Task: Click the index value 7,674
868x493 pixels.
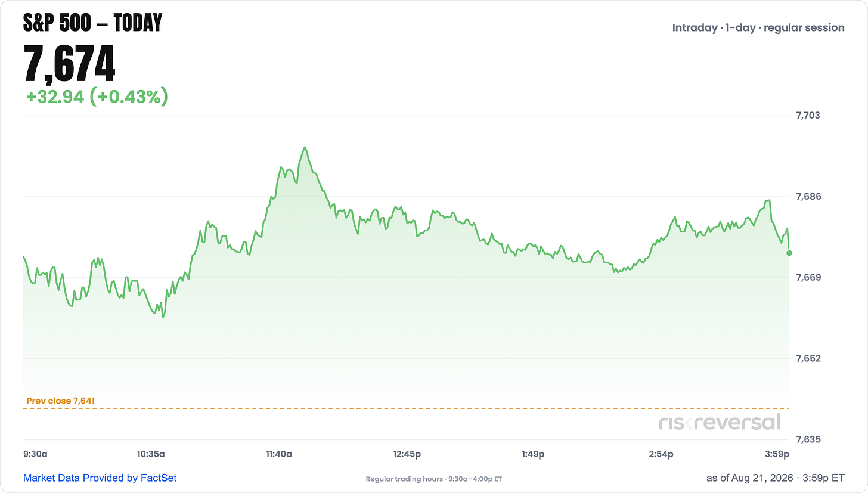Action: [69, 63]
